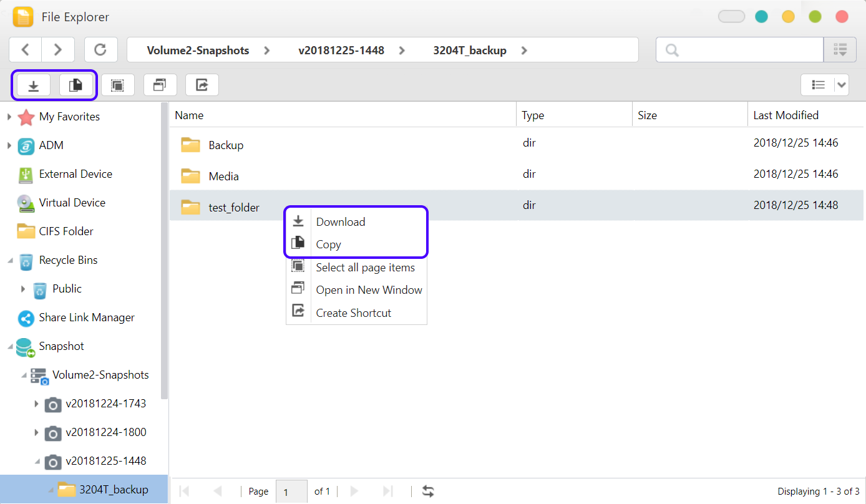Viewport: 866px width, 504px height.
Task: Expand the v20181224-1743 snapshot node
Action: pyautogui.click(x=37, y=404)
